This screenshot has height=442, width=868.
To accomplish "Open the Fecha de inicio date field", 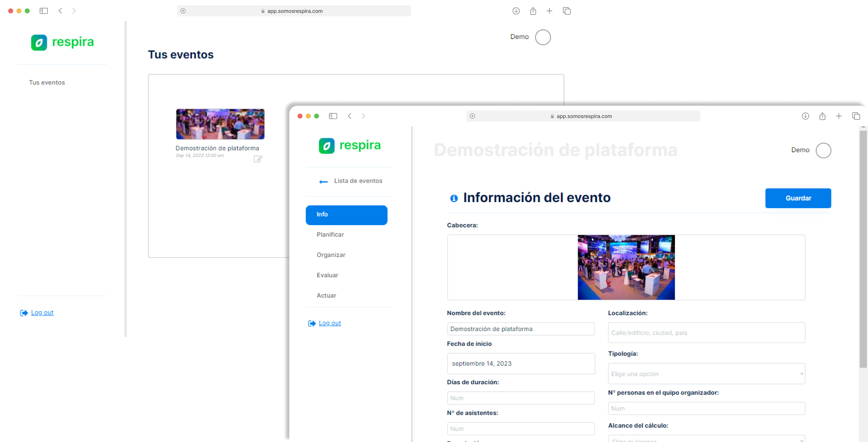I will [x=521, y=364].
